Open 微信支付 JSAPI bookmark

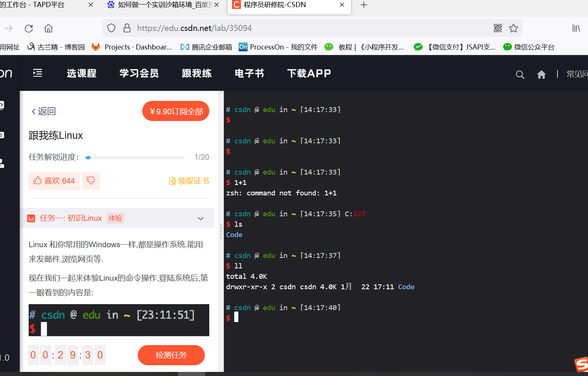(455, 47)
